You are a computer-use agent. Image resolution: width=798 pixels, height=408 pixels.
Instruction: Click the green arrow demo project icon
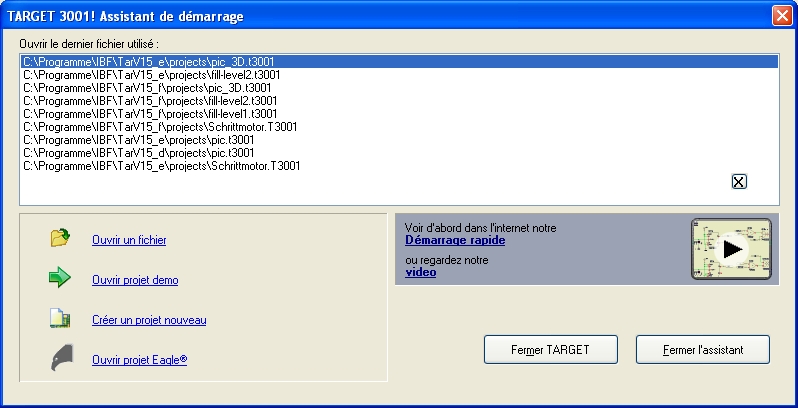click(61, 279)
